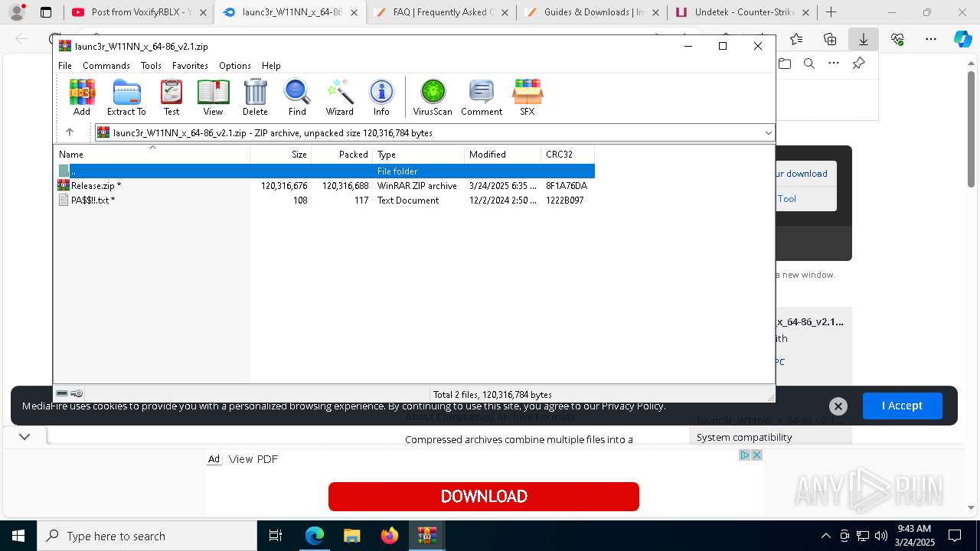The width and height of the screenshot is (980, 551).
Task: Click search icon in downloads panel
Action: 808,64
